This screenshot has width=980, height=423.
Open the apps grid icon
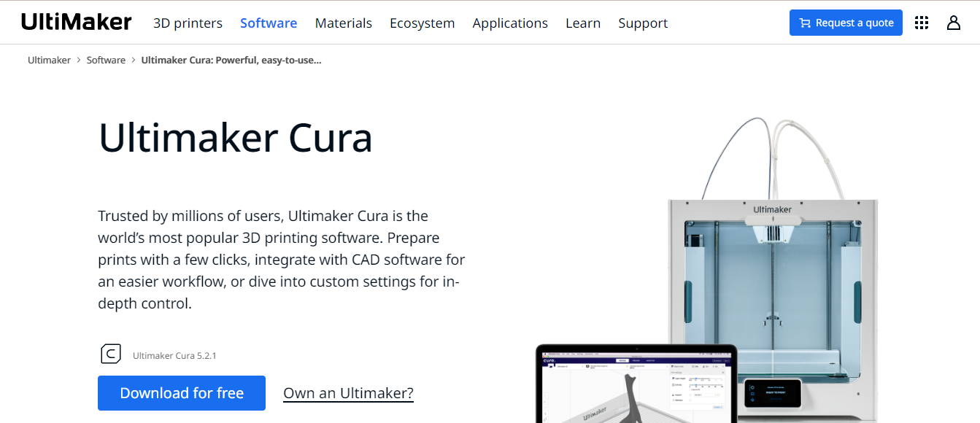coord(922,23)
